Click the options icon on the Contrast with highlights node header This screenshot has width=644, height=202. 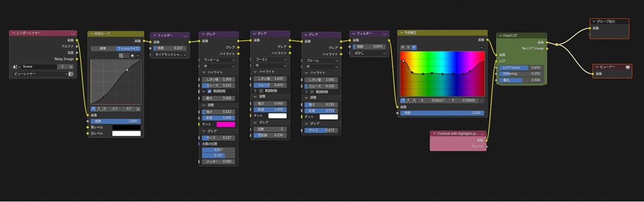(482, 134)
